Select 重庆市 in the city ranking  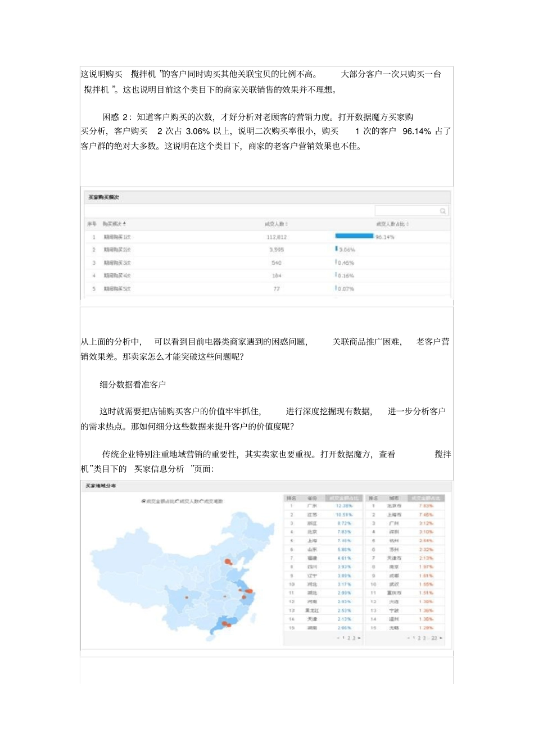pyautogui.click(x=394, y=593)
